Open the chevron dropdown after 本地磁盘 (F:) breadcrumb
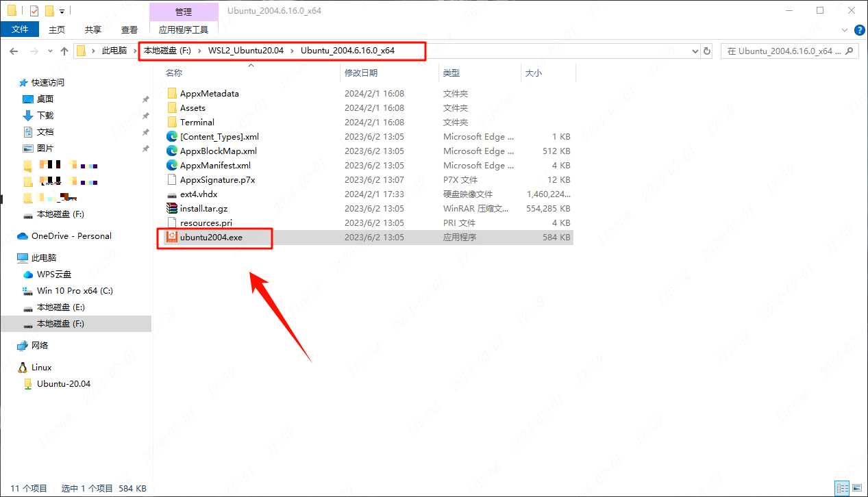The width and height of the screenshot is (868, 497). (x=199, y=51)
